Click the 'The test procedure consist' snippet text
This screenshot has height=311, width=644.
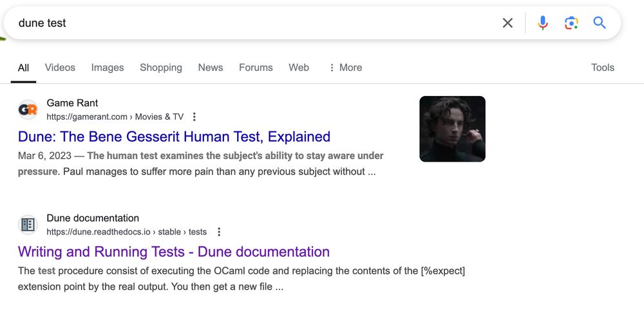tap(241, 279)
